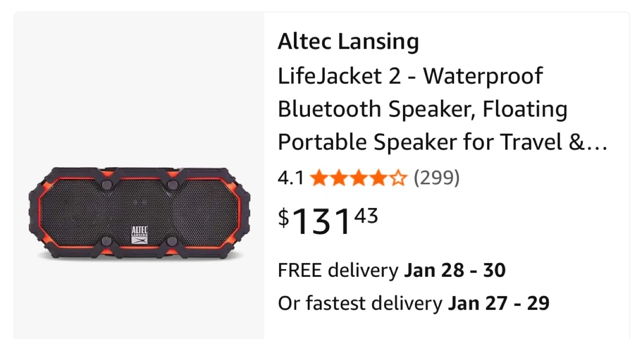Click the first orange rating star
644x339 pixels.
point(319,179)
